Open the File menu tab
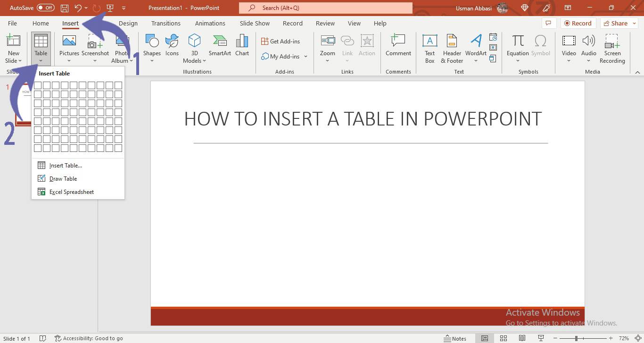 point(12,23)
